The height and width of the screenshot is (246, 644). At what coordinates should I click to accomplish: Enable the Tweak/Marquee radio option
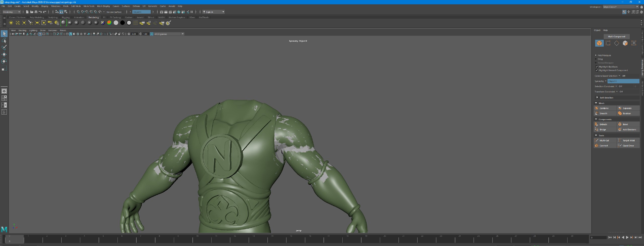(596, 63)
